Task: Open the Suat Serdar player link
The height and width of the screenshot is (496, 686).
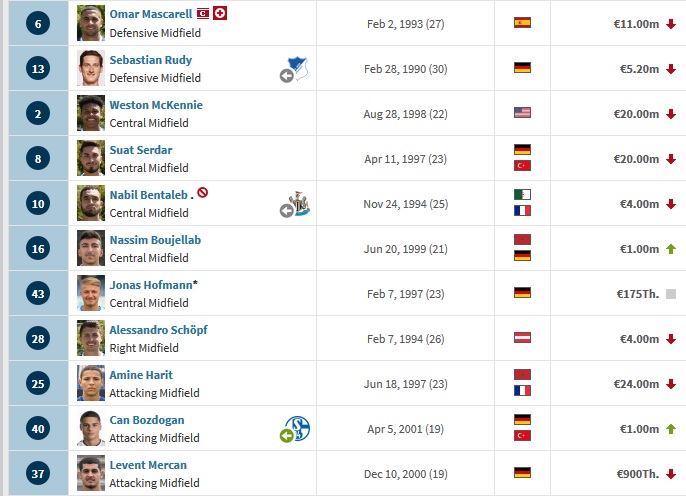Action: (141, 150)
